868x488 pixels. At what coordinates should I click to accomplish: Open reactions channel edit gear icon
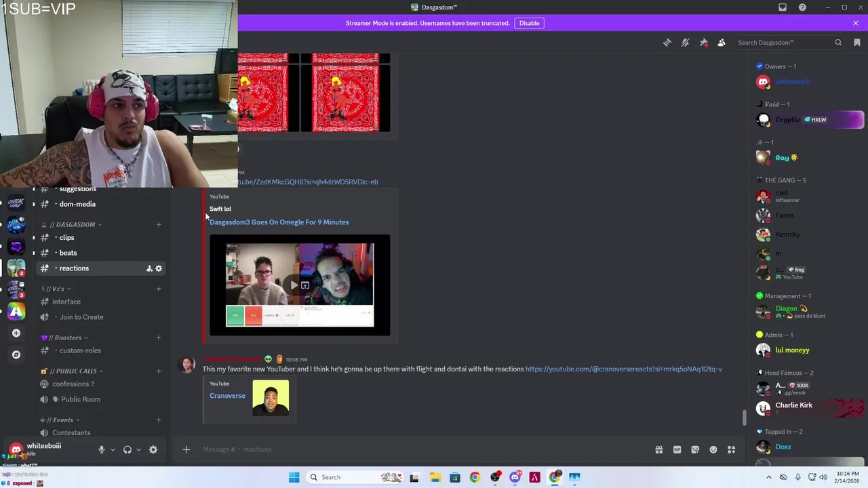coord(159,268)
